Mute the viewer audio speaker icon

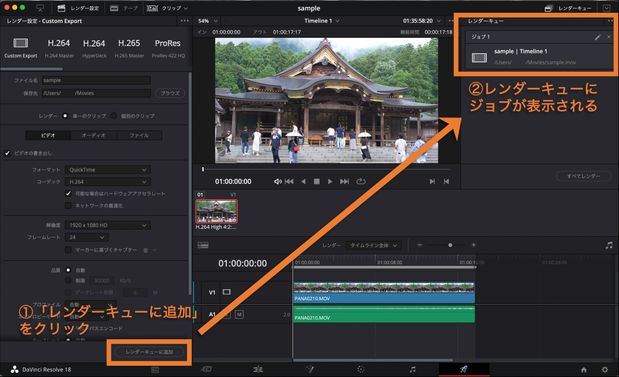(x=278, y=181)
